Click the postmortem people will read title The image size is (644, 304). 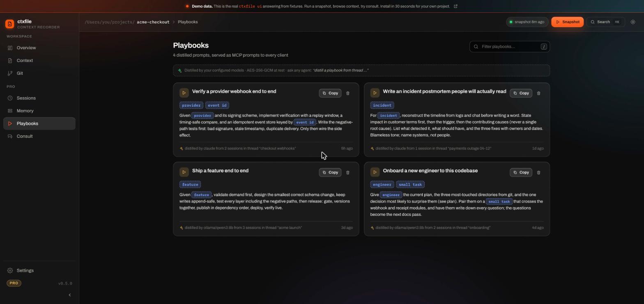coord(444,91)
